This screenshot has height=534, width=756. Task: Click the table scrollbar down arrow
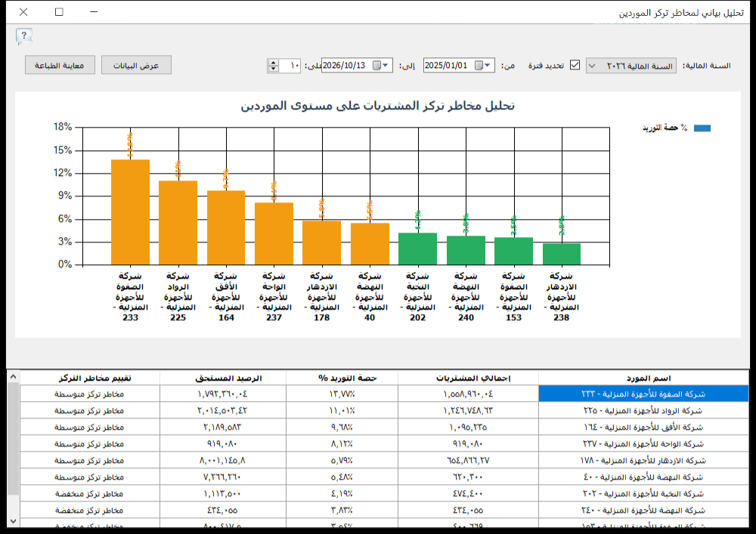tap(13, 521)
